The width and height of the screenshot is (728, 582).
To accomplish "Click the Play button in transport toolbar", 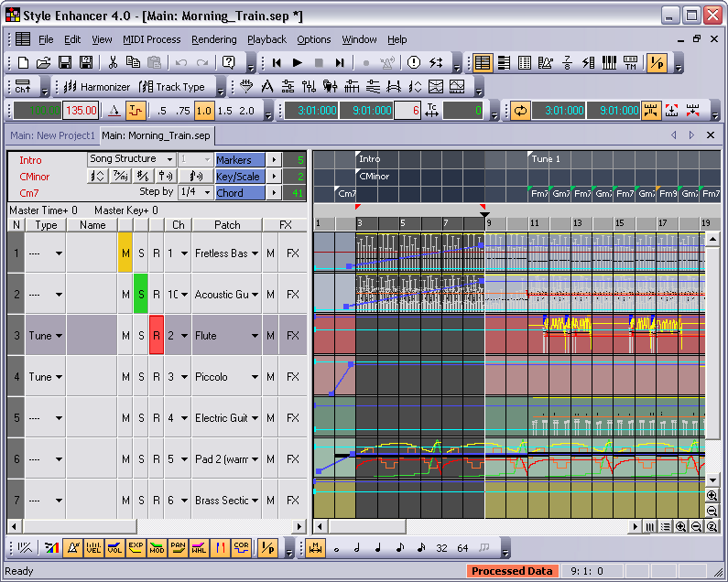I will pyautogui.click(x=297, y=63).
